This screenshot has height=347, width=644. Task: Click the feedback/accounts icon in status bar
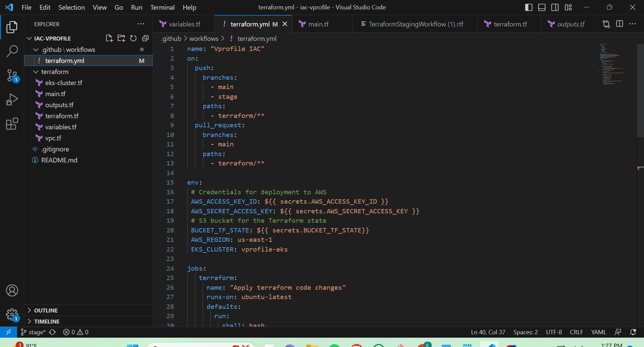(618, 332)
